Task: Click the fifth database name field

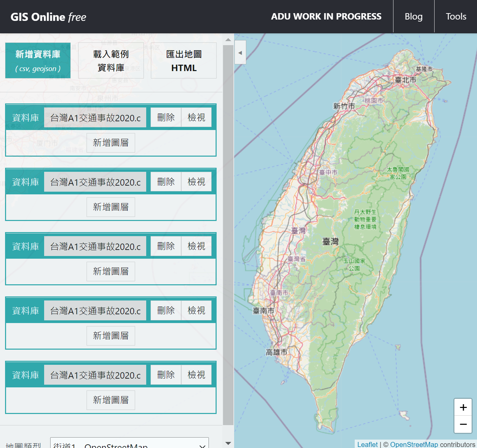Action: pos(95,375)
